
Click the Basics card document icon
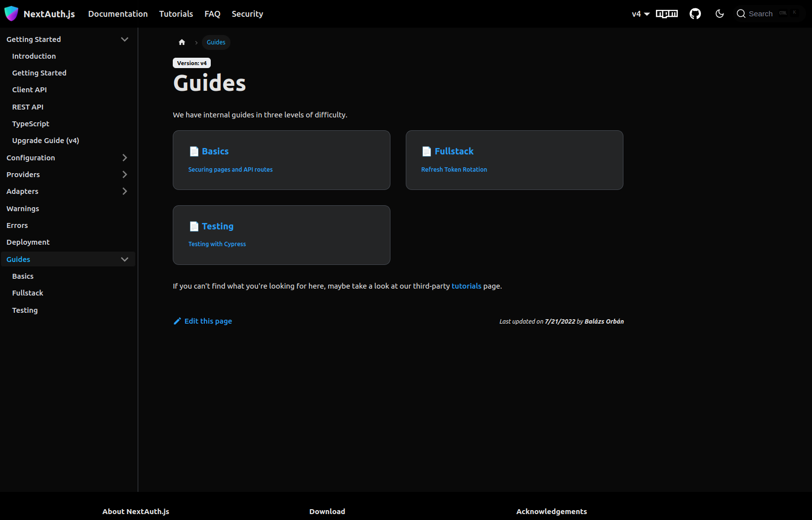pyautogui.click(x=194, y=151)
